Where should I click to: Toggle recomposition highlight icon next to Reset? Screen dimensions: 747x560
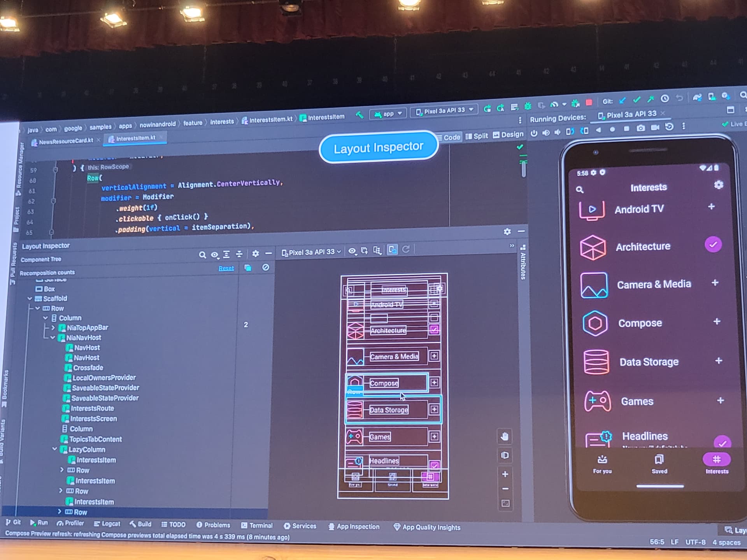click(248, 268)
